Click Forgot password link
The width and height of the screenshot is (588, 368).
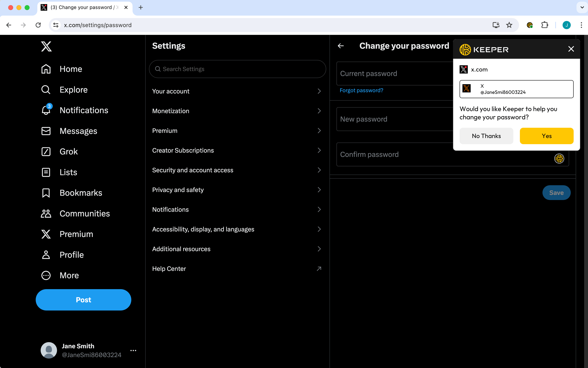[x=361, y=90]
